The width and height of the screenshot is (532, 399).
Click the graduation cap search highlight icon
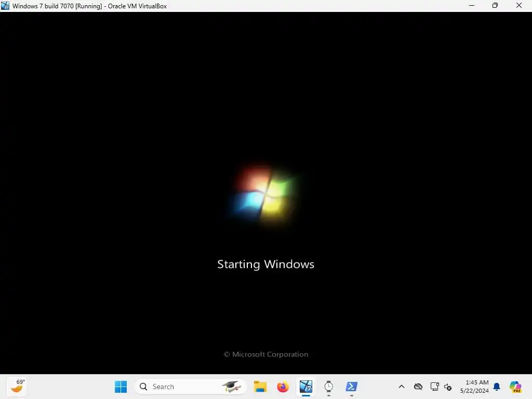click(232, 387)
